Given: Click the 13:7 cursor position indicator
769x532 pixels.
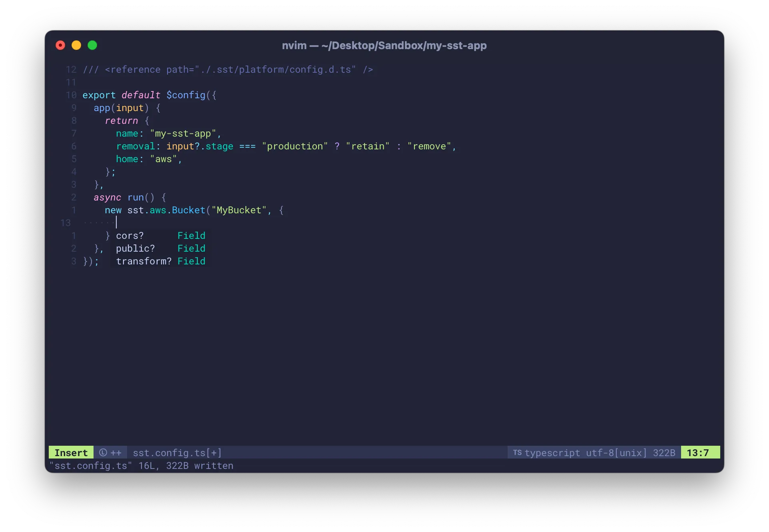Looking at the screenshot, I should [698, 453].
